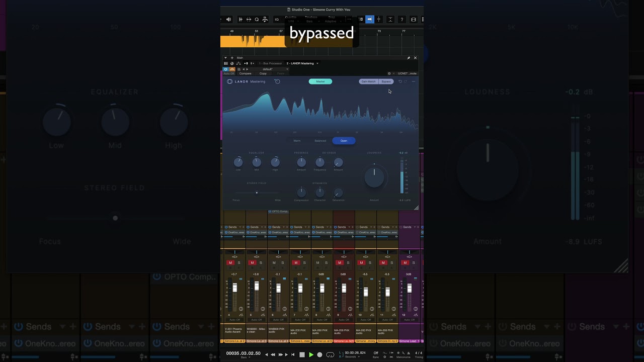Click the Q quantize icon in toolbar
Viewport: 644px width, 362px height.
257,20
